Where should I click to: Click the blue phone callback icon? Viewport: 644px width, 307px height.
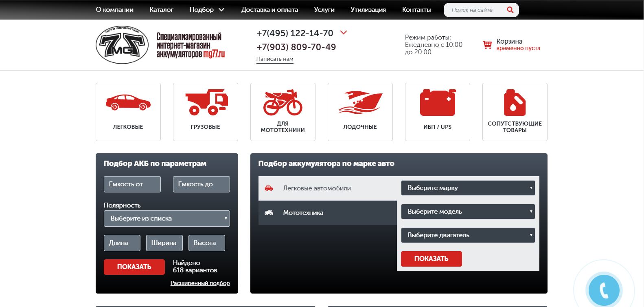(x=604, y=290)
